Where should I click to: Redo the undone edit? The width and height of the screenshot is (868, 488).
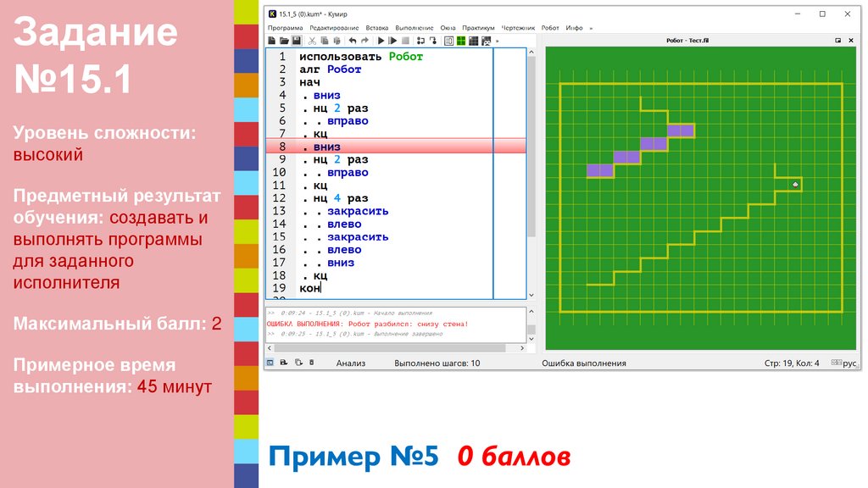coord(364,41)
